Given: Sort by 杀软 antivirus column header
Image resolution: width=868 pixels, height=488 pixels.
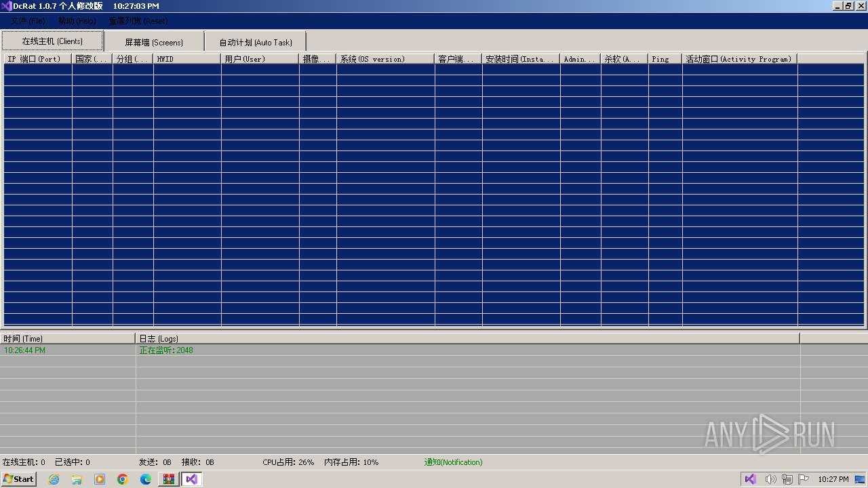Looking at the screenshot, I should pos(625,59).
